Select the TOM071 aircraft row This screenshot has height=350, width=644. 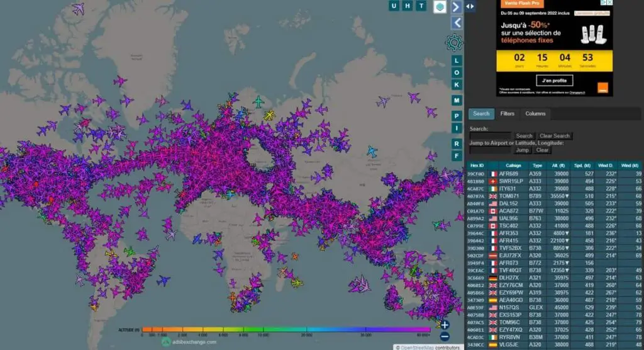555,196
